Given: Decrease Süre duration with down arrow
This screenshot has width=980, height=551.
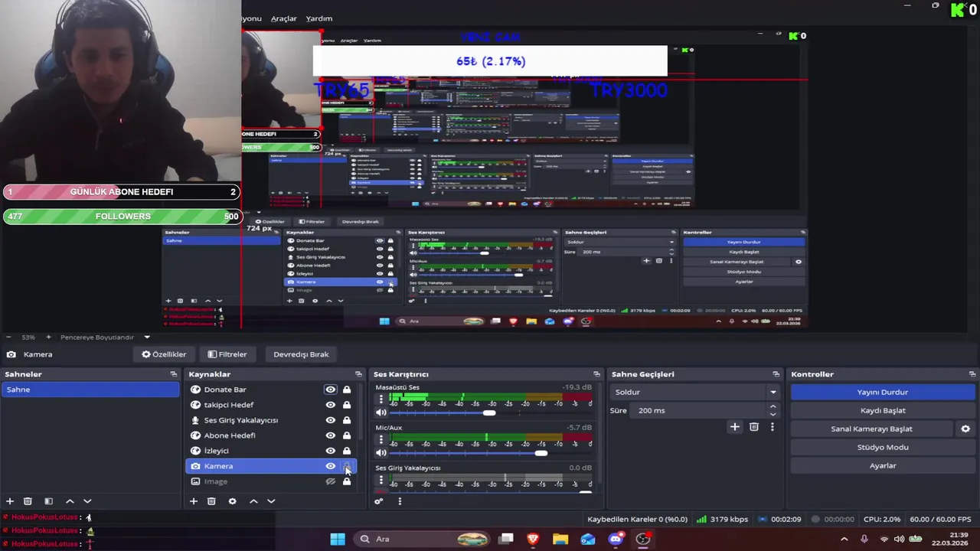Looking at the screenshot, I should coord(773,414).
